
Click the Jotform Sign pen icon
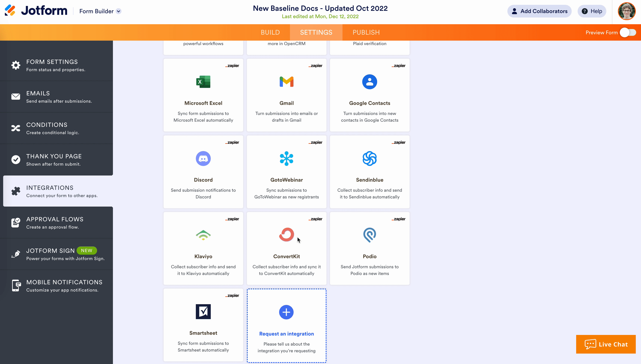16,254
